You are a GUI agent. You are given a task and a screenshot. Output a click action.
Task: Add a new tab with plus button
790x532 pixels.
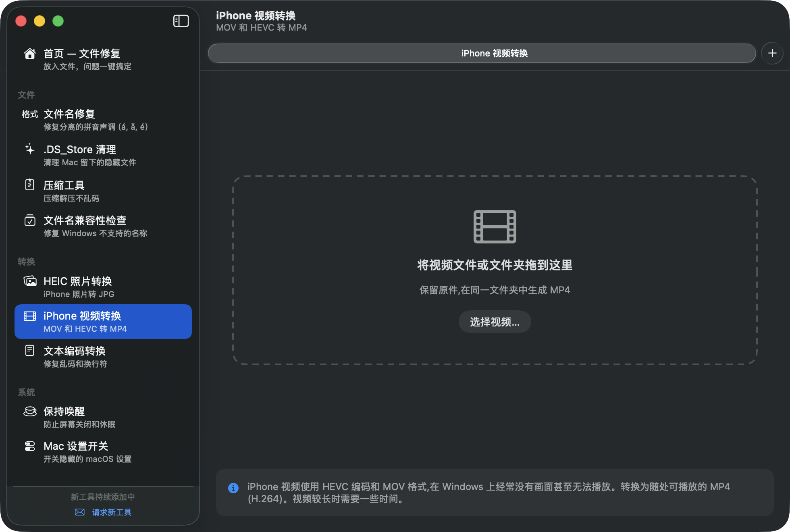click(x=772, y=53)
